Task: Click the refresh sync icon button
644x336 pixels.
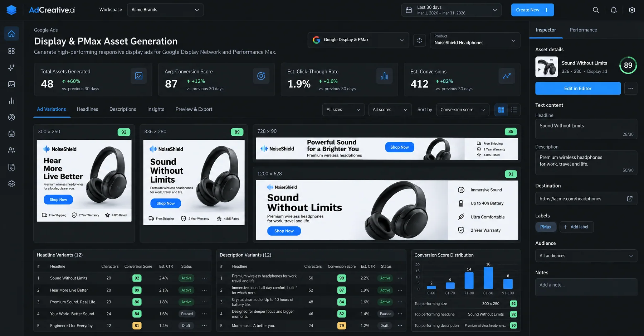Action: [419, 40]
